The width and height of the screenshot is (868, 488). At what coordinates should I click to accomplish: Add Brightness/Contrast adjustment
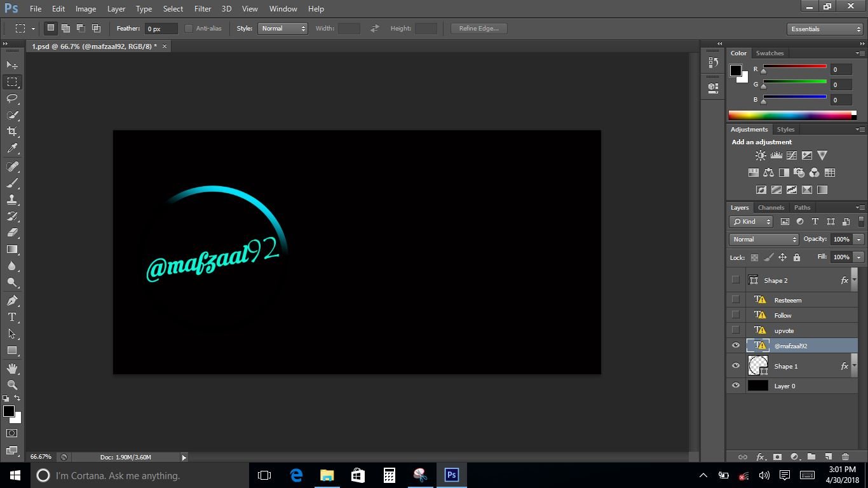[x=761, y=155]
